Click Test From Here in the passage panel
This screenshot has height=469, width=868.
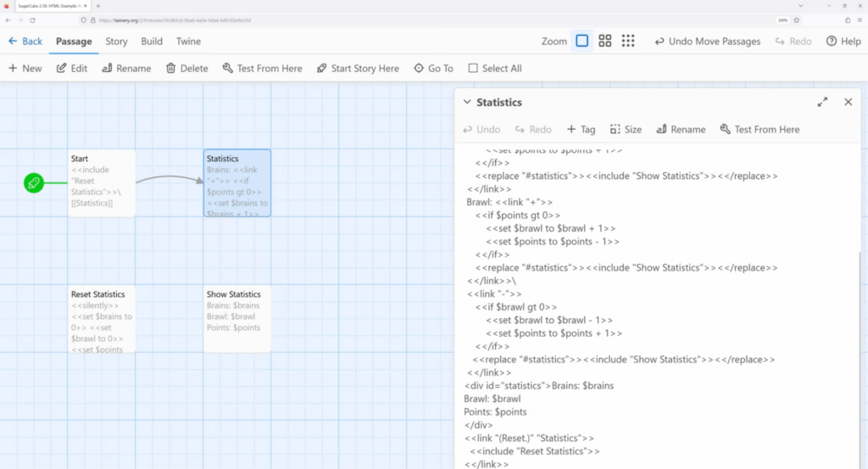[x=759, y=130]
